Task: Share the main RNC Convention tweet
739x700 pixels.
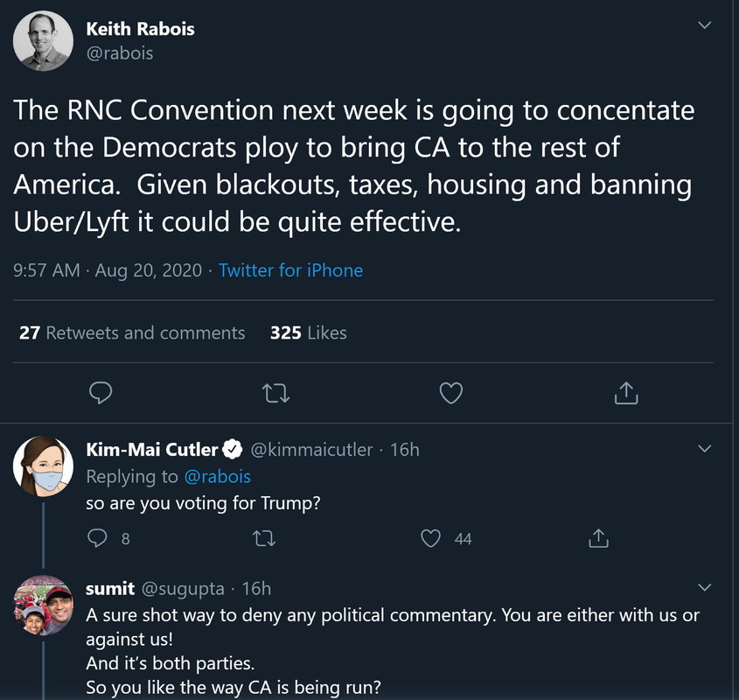Action: point(625,393)
